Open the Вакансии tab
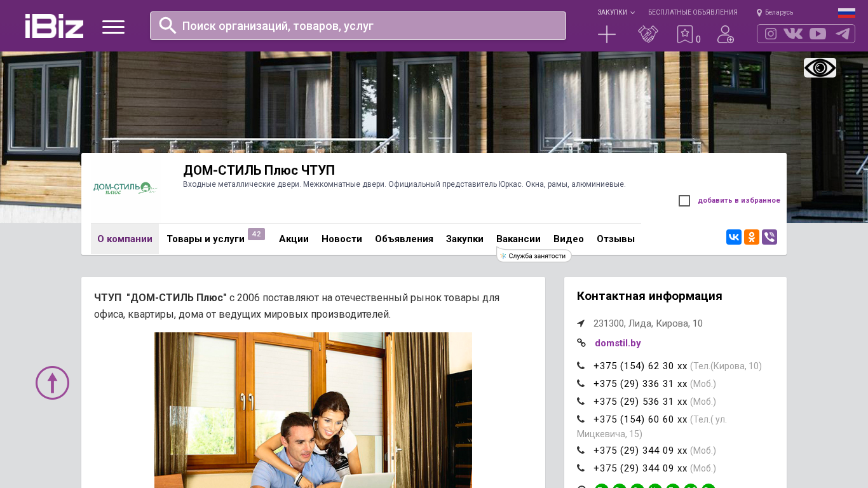Image resolution: width=868 pixels, height=488 pixels. pyautogui.click(x=519, y=239)
